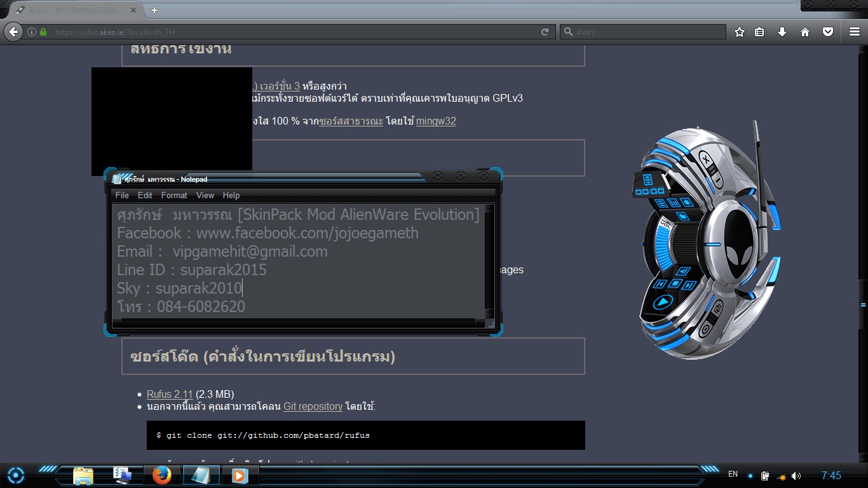Click the Notepad vertical scrollbar
The image size is (868, 488).
pyautogui.click(x=489, y=261)
